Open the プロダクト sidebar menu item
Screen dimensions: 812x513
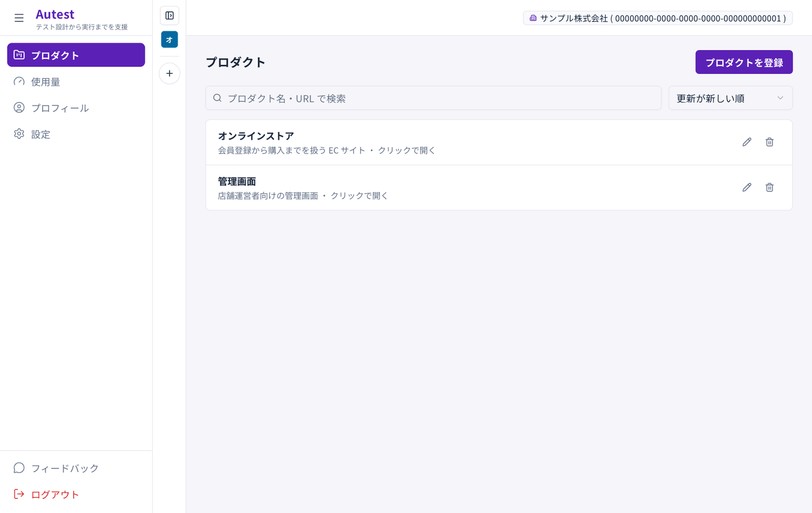(x=76, y=55)
